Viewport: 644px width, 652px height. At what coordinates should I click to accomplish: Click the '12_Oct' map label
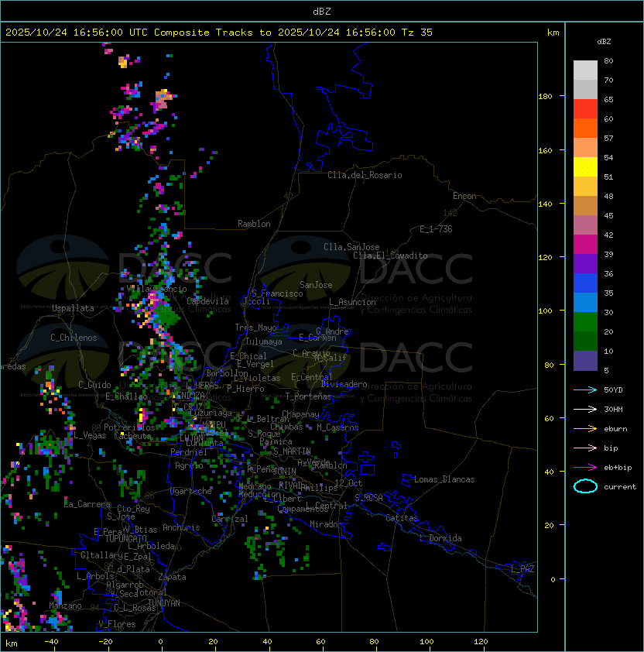click(348, 483)
